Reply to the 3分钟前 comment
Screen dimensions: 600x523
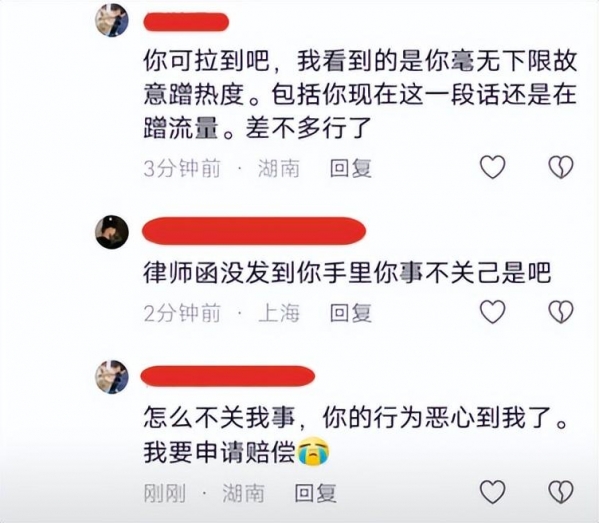pos(351,168)
